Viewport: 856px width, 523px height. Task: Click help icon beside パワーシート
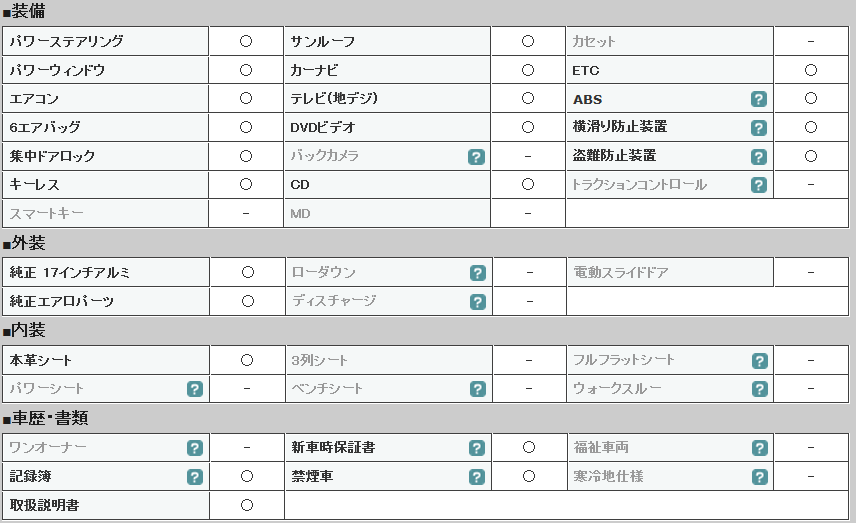coord(195,389)
